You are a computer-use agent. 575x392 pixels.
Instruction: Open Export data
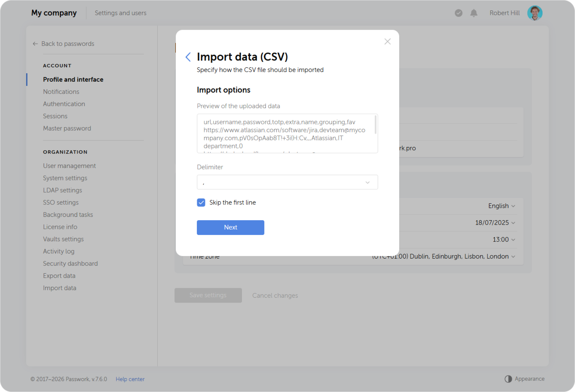[59, 276]
